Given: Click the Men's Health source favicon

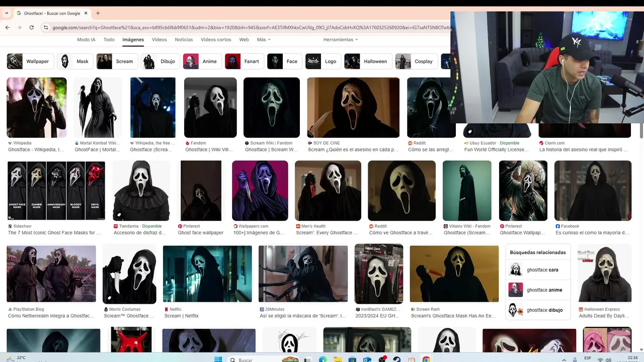Looking at the screenshot, I should (x=298, y=226).
